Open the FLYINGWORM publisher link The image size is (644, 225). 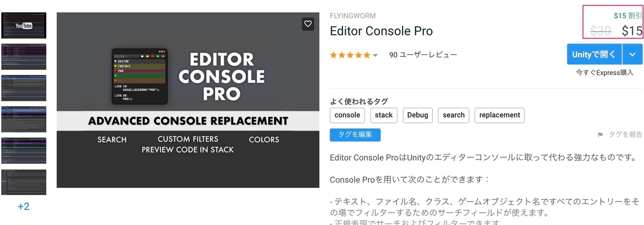pyautogui.click(x=353, y=16)
